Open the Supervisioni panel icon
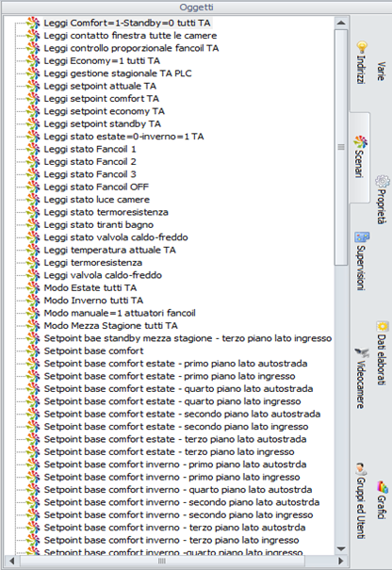The height and width of the screenshot is (570, 392). tap(362, 237)
